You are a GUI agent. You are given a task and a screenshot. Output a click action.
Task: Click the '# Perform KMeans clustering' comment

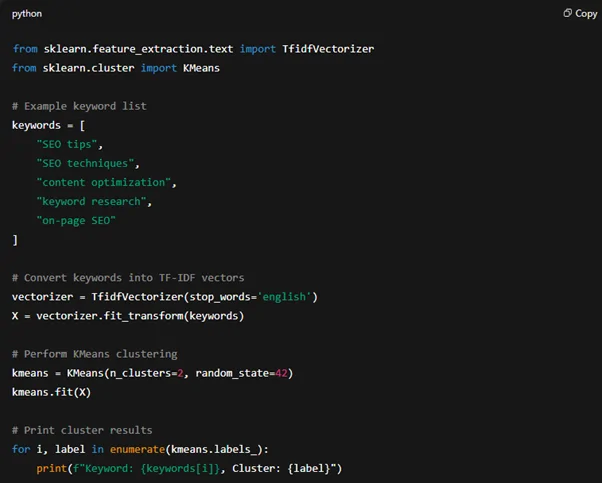[x=95, y=354]
